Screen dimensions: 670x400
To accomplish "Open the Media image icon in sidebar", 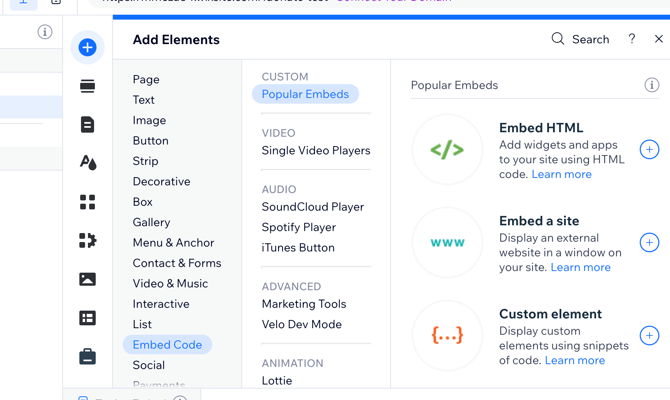I will click(88, 279).
